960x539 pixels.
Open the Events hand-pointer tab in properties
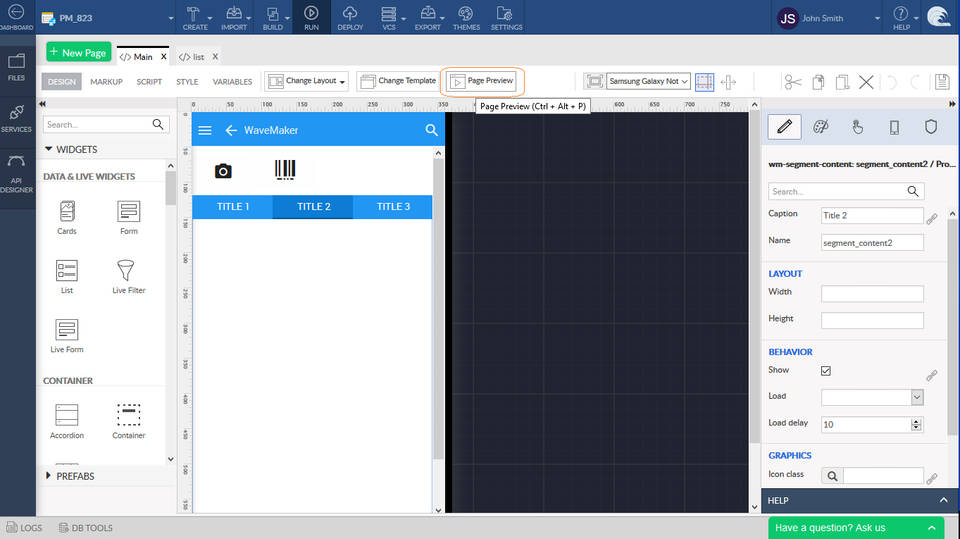click(x=857, y=127)
